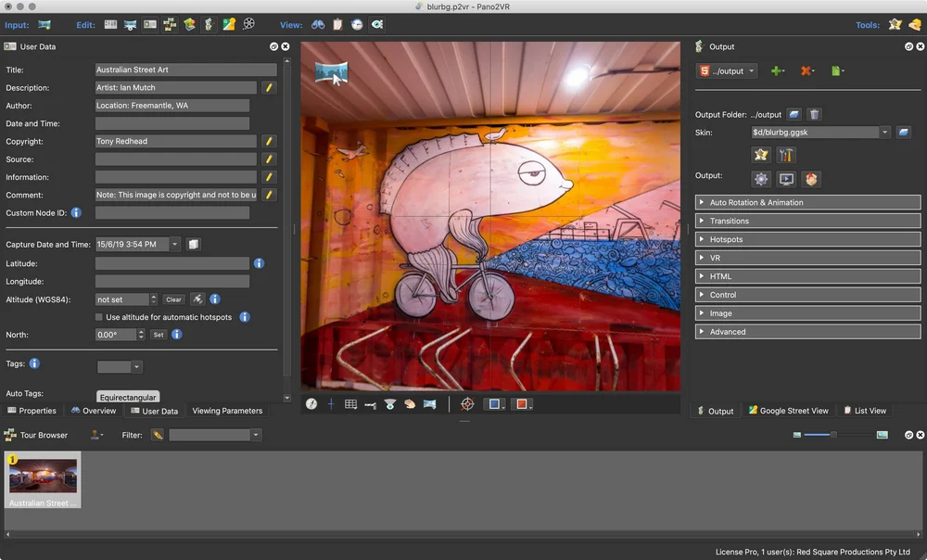Screen dimensions: 927x560
Task: Click the calendar button beside Capture Date and Time
Action: [194, 244]
